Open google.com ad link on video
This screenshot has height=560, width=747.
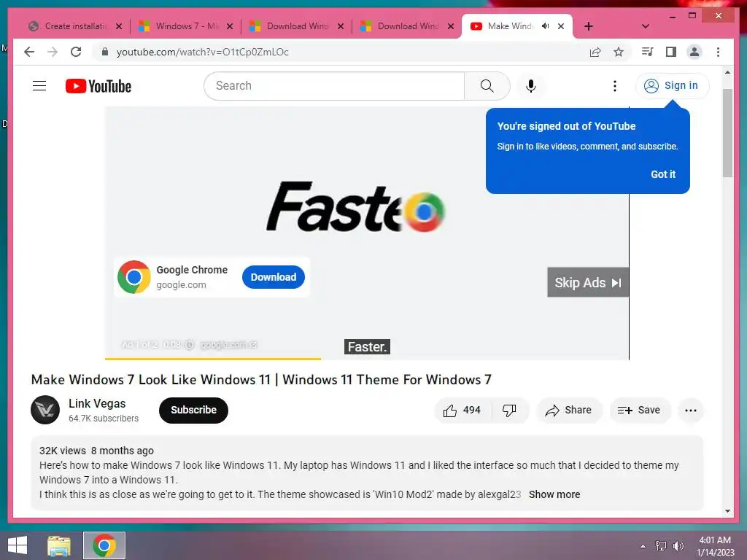coord(228,344)
